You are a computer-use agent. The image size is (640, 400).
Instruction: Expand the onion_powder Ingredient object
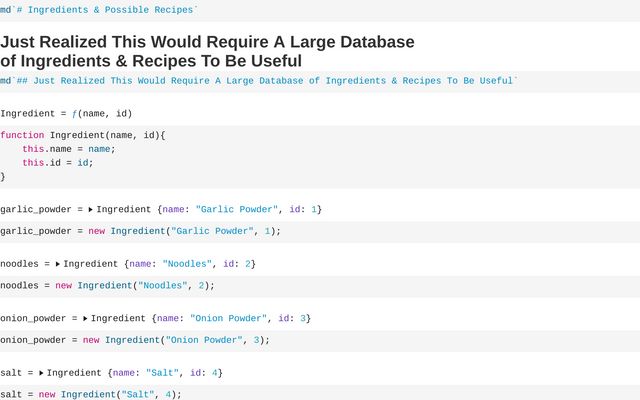[85, 318]
